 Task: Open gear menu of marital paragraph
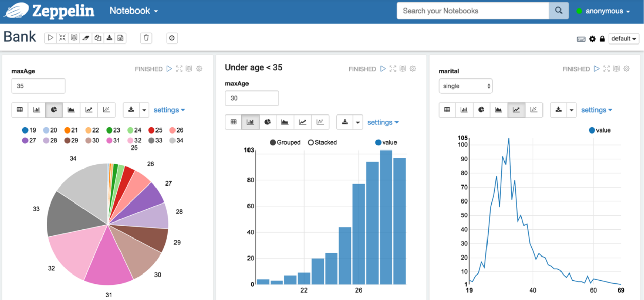click(626, 69)
